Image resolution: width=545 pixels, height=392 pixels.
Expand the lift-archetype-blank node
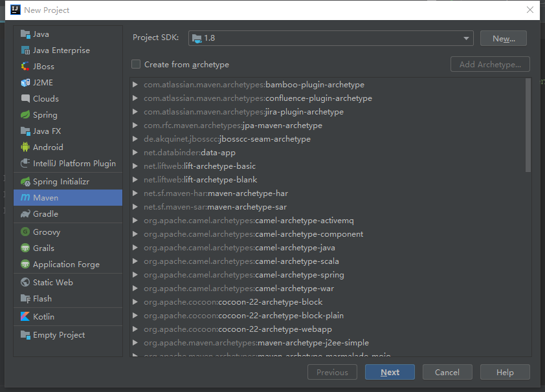pyautogui.click(x=135, y=180)
